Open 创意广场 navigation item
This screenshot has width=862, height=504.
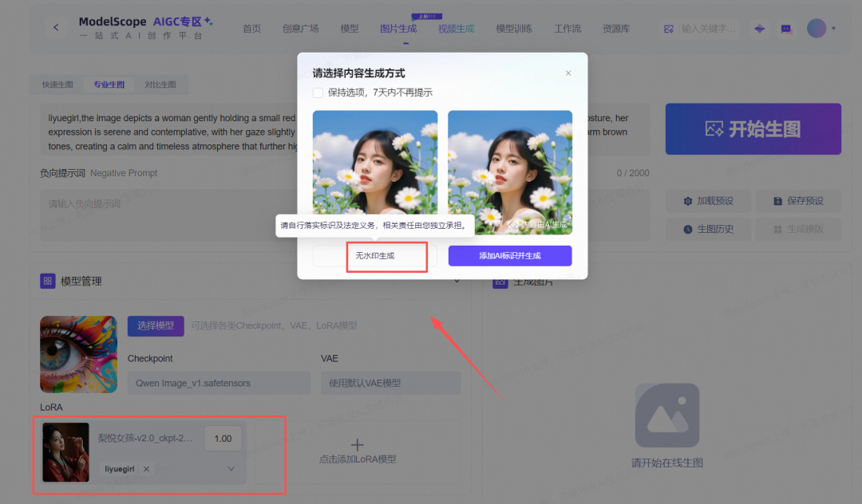click(x=301, y=29)
